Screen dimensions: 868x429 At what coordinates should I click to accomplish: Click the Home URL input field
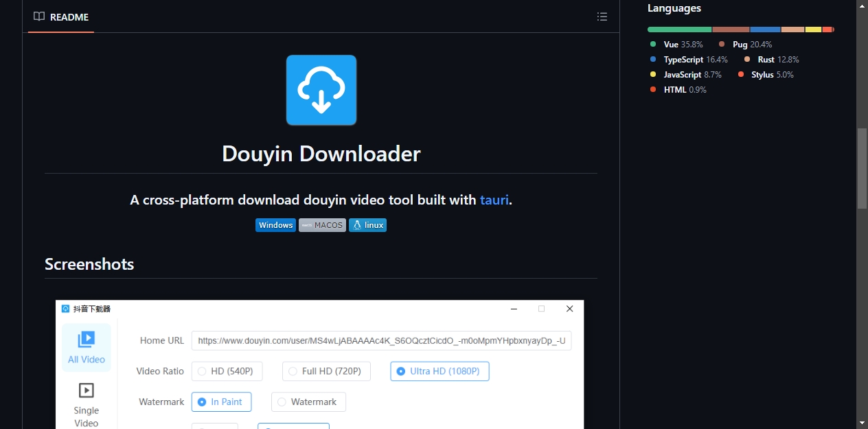tap(381, 340)
